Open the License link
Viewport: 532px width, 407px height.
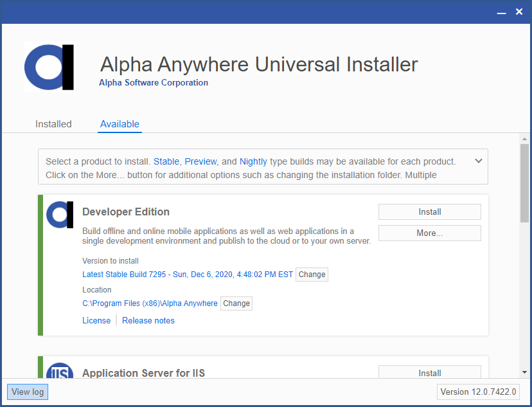coord(96,320)
